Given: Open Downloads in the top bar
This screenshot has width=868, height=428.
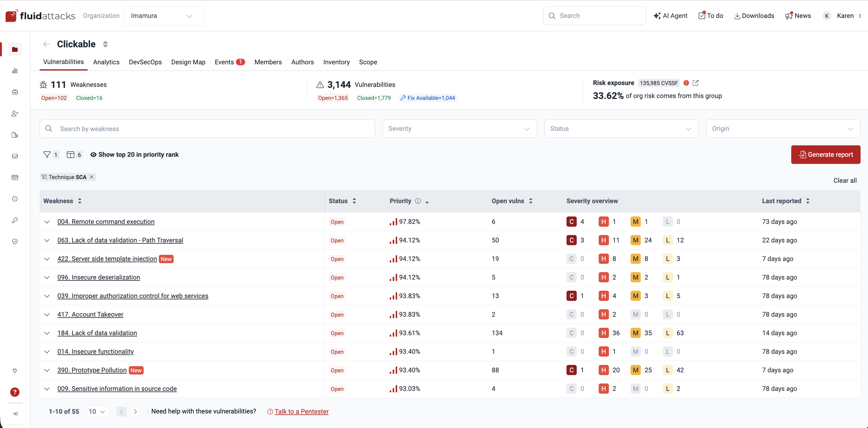Looking at the screenshot, I should [x=754, y=15].
